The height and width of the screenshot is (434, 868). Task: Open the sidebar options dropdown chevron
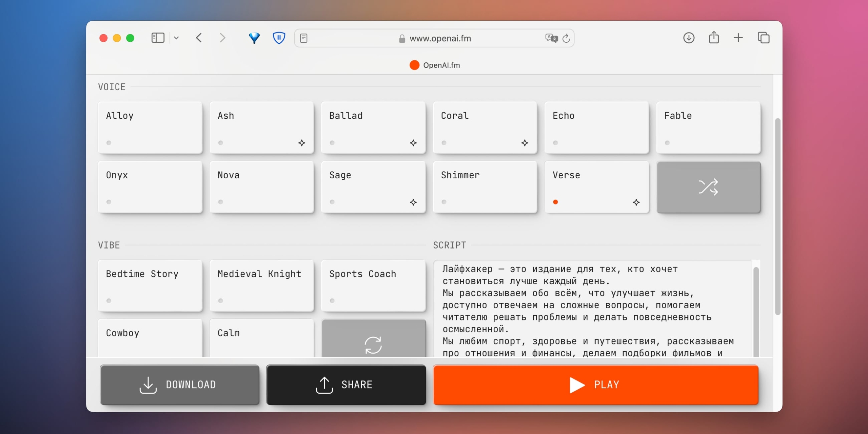(x=176, y=38)
